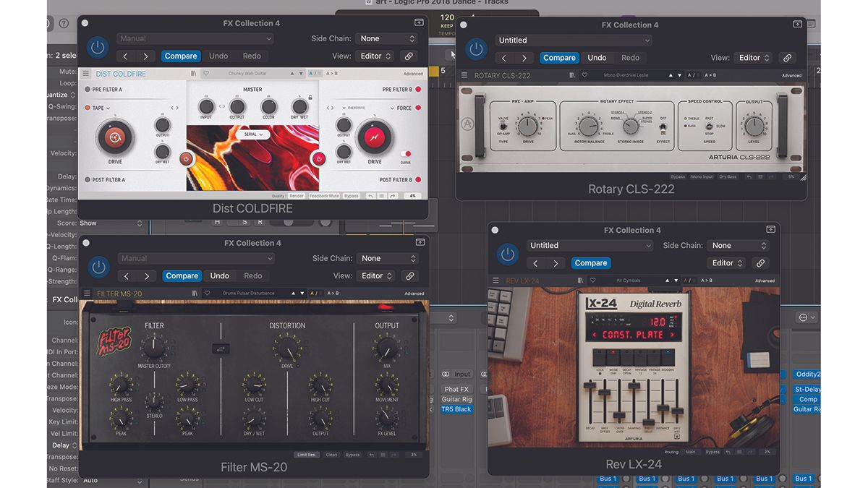868x488 pixels.
Task: Open the preset library browser in Dist COLDFIRE
Action: click(x=194, y=73)
